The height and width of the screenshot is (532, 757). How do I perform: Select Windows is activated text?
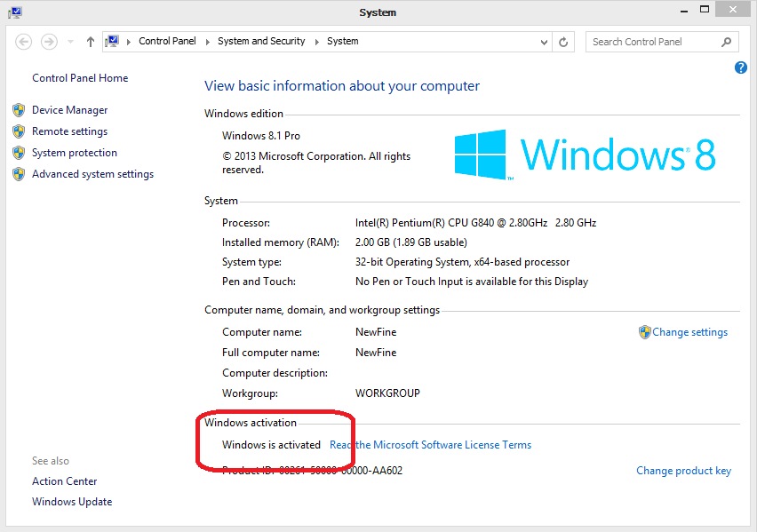271,445
